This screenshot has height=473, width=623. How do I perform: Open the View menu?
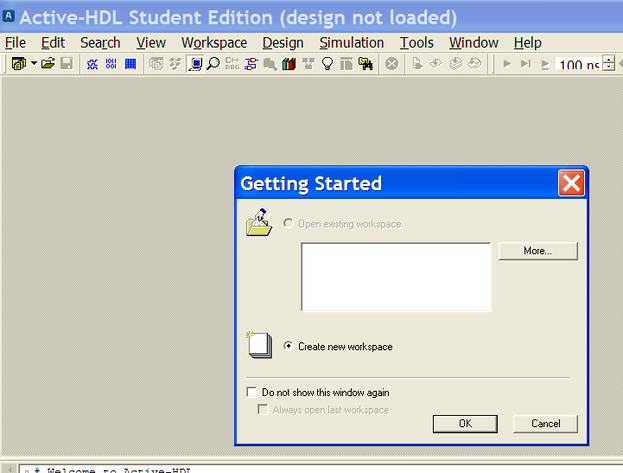(x=151, y=43)
